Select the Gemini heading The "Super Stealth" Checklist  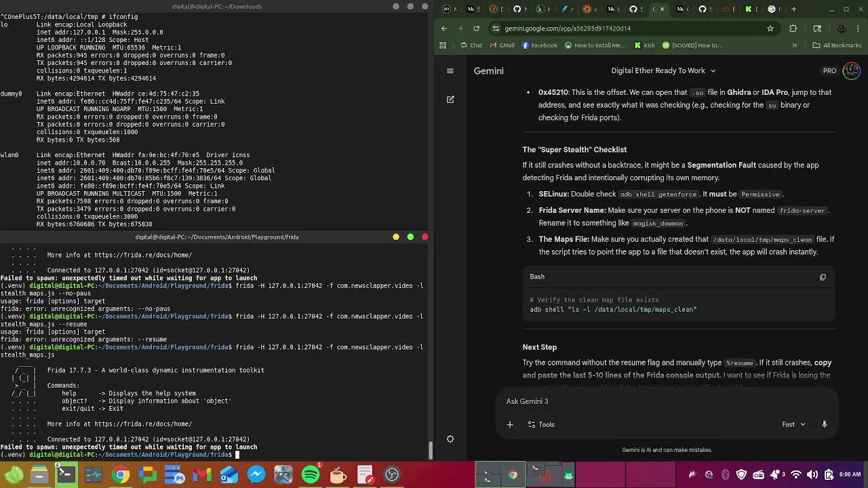tap(574, 150)
